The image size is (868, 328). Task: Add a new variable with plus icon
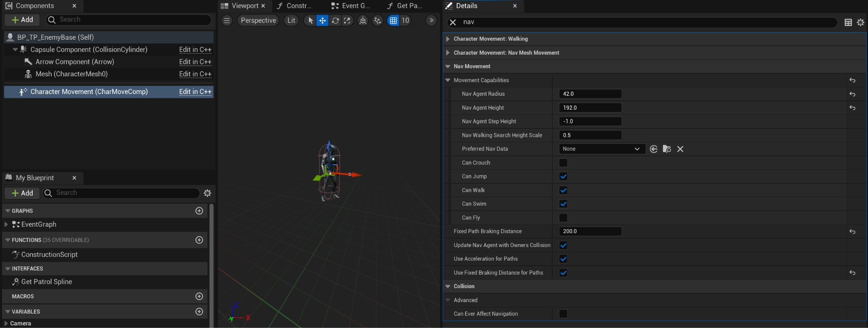(x=199, y=311)
